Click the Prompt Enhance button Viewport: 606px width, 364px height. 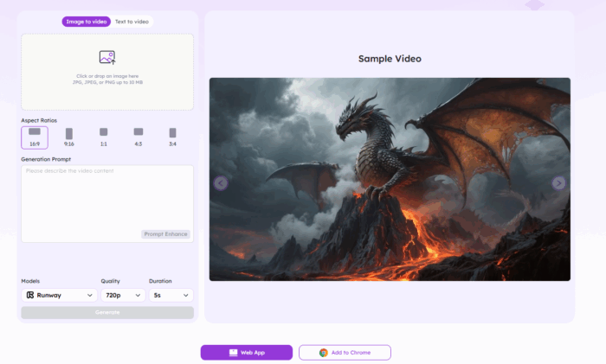pos(166,234)
